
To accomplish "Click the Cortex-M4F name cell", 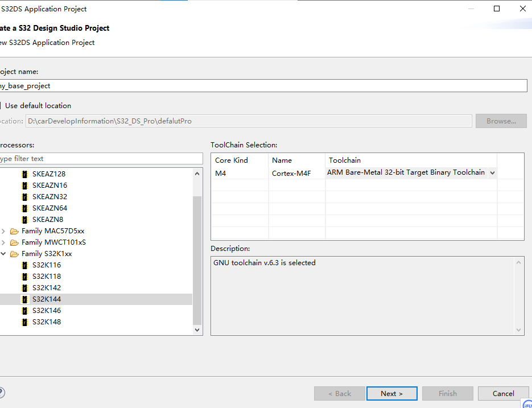I will (x=297, y=173).
